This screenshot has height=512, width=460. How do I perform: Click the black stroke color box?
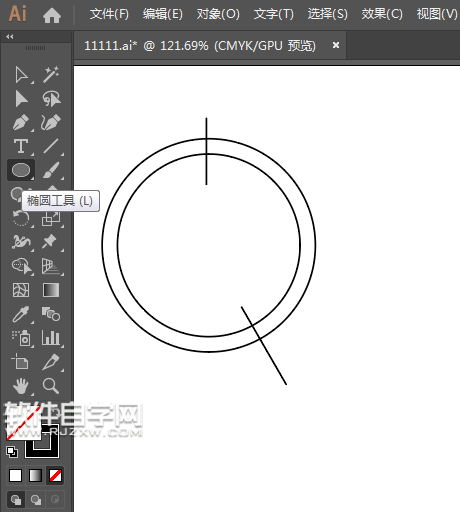coord(42,442)
